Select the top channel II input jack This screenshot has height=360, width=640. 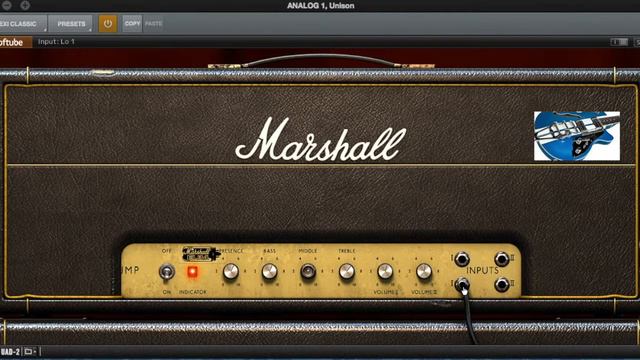click(502, 259)
